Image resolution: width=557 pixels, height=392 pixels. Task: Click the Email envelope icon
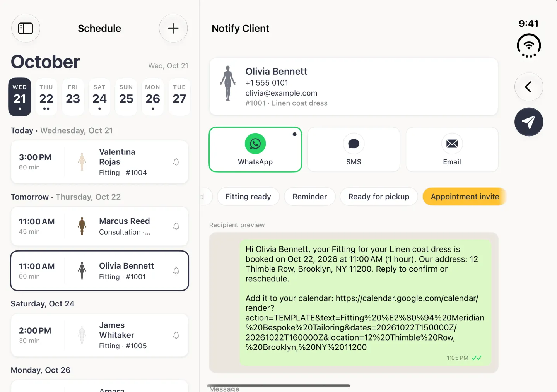[452, 144]
